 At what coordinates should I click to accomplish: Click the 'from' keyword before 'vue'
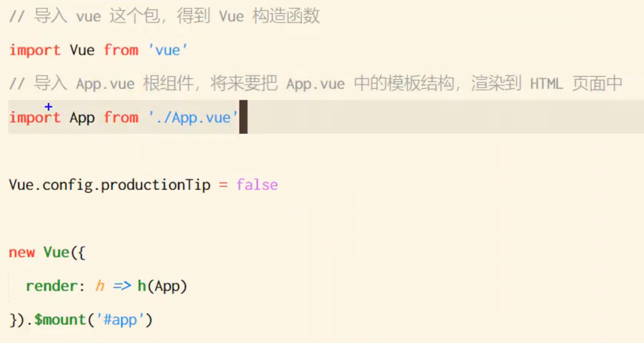(x=121, y=50)
